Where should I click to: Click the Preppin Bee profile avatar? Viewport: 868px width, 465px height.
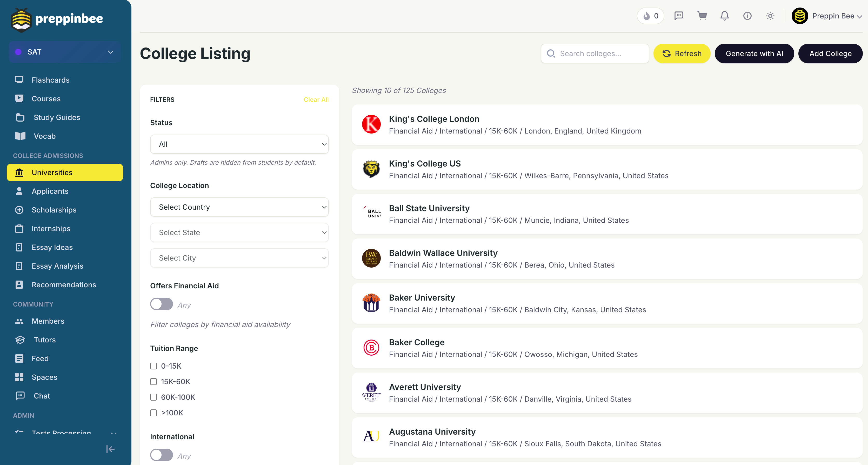tap(800, 16)
